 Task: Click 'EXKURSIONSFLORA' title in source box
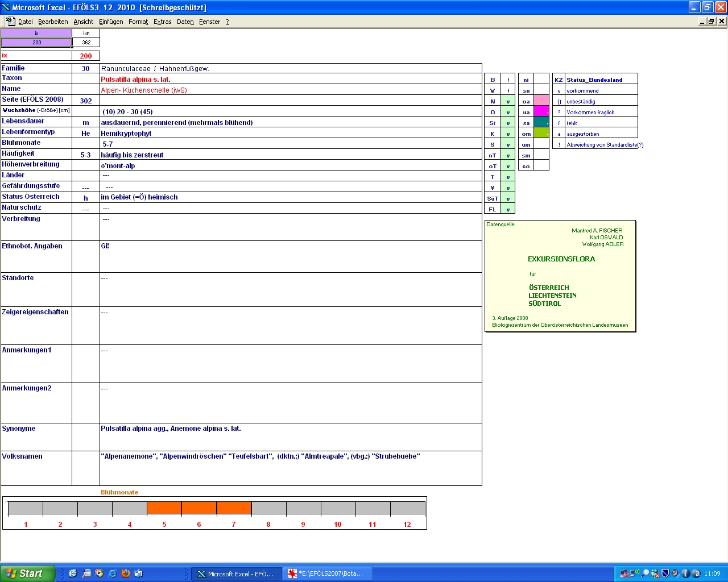561,259
